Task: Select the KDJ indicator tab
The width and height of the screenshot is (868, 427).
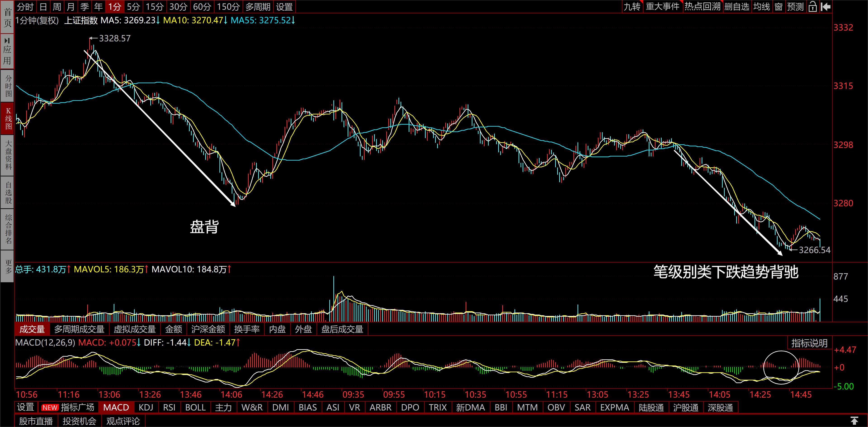Action: (146, 408)
